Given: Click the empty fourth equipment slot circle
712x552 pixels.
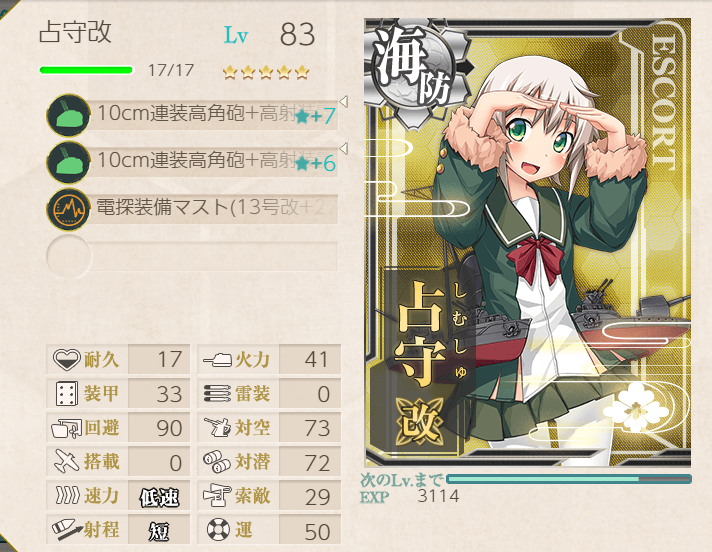Looking at the screenshot, I should [x=69, y=256].
